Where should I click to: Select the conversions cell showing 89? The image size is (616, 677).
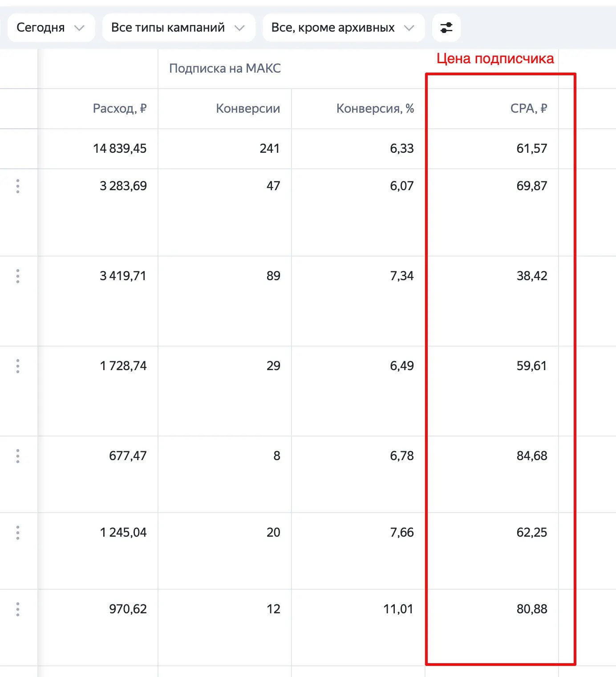(x=273, y=276)
